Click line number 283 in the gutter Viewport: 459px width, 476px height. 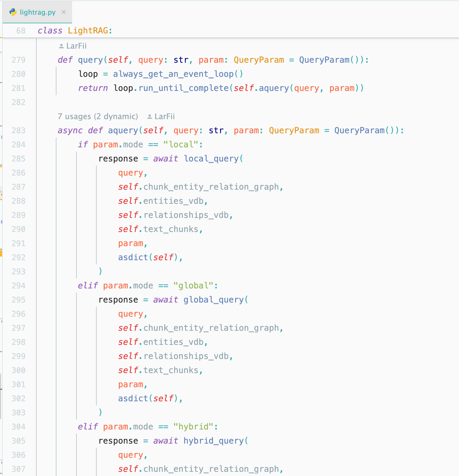[x=19, y=131]
